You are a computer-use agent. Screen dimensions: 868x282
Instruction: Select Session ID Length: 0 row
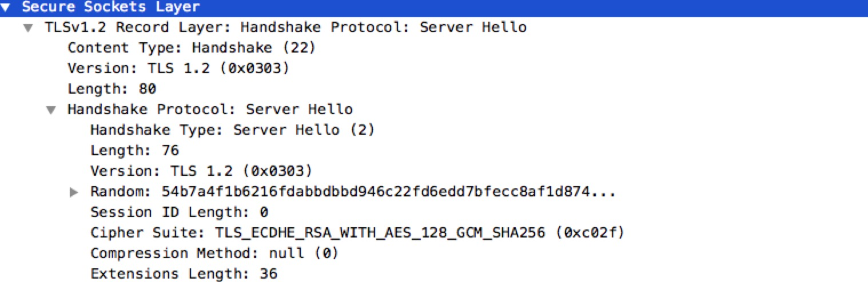point(180,212)
